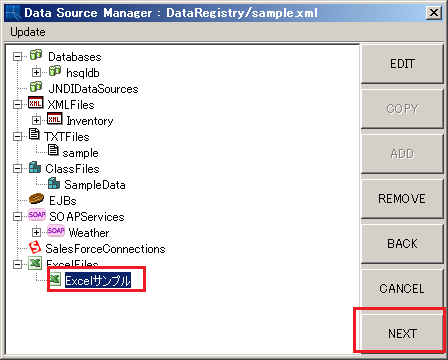Select the SampleData label
This screenshot has height=360, width=448.
[95, 185]
